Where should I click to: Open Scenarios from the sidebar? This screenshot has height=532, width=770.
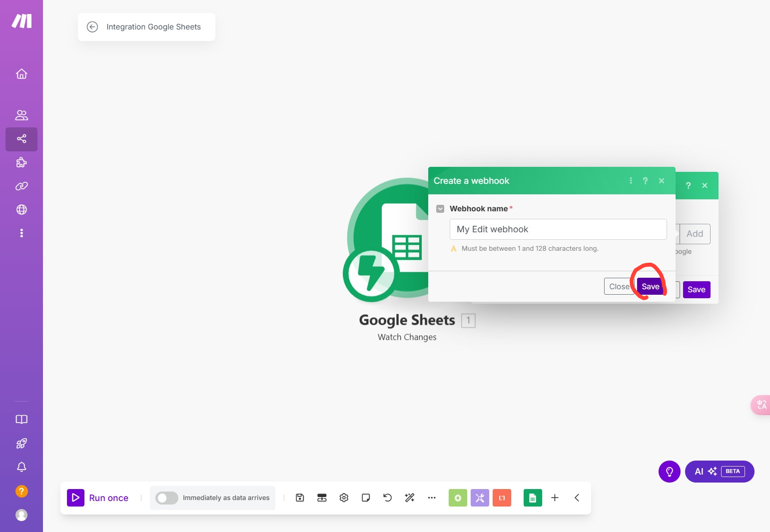pos(21,139)
